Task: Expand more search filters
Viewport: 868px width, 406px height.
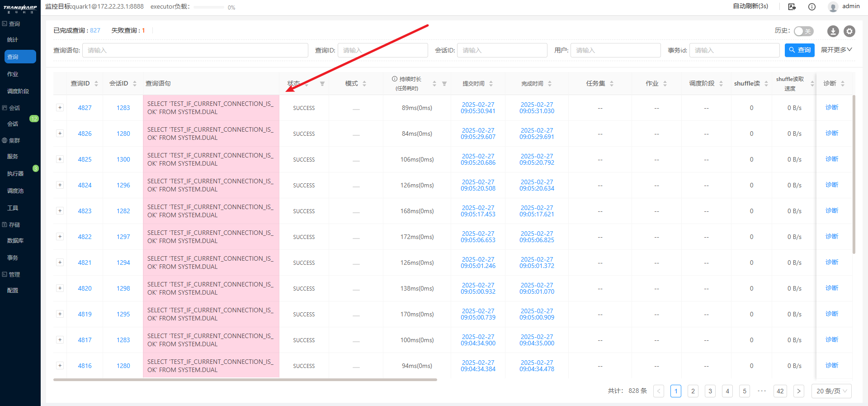Action: tap(836, 50)
